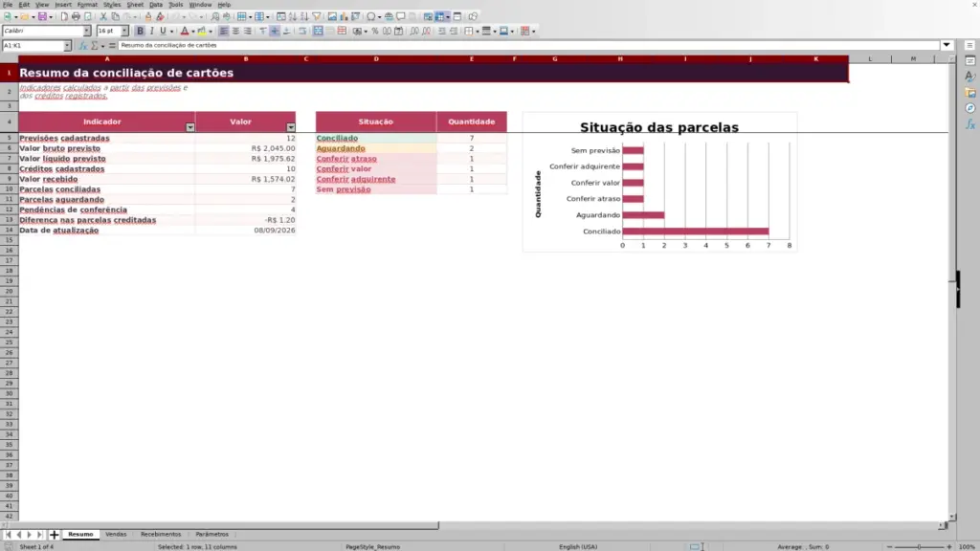Image resolution: width=980 pixels, height=551 pixels.
Task: Click the Cut scissors icon
Action: 103,17
